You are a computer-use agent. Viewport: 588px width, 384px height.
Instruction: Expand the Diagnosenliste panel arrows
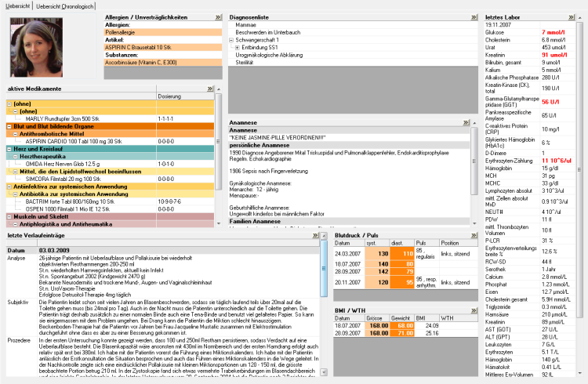click(x=474, y=17)
